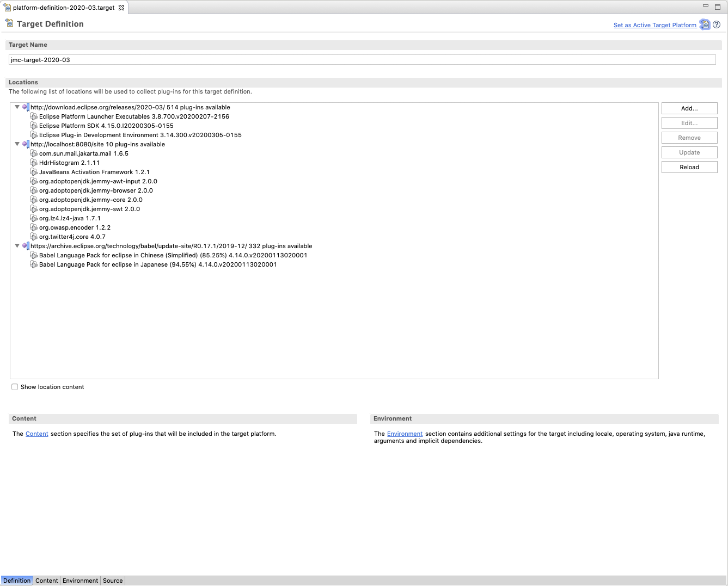Open the Content section link
The width and height of the screenshot is (728, 586).
click(x=37, y=434)
